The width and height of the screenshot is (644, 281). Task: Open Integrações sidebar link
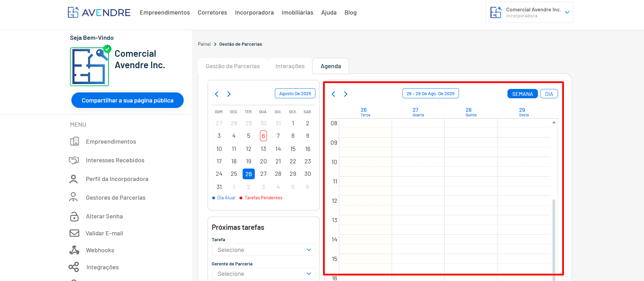pyautogui.click(x=103, y=267)
